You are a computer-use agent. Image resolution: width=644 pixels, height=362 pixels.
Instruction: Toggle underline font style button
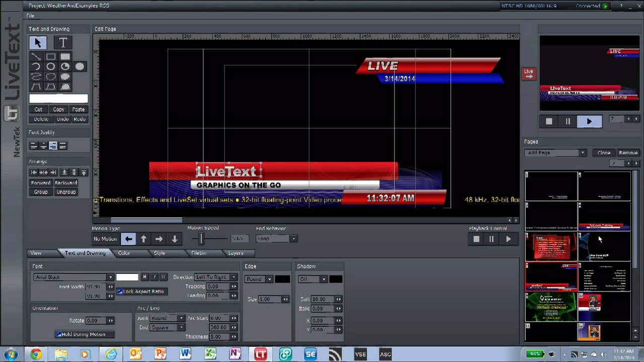point(163,277)
